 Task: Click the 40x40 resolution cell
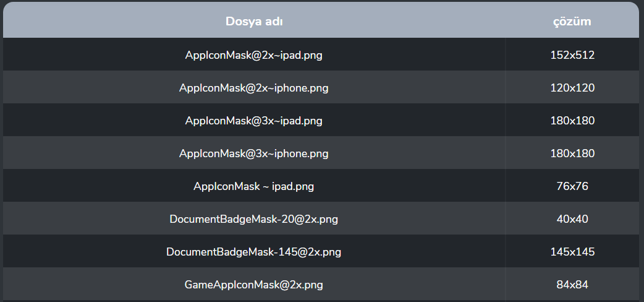tap(572, 219)
